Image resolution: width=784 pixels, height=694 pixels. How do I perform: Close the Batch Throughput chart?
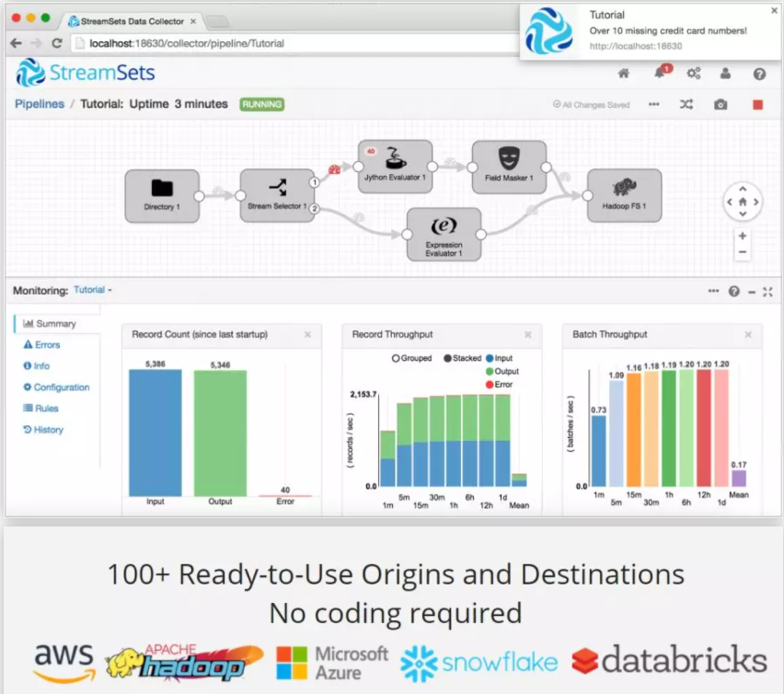tap(748, 334)
